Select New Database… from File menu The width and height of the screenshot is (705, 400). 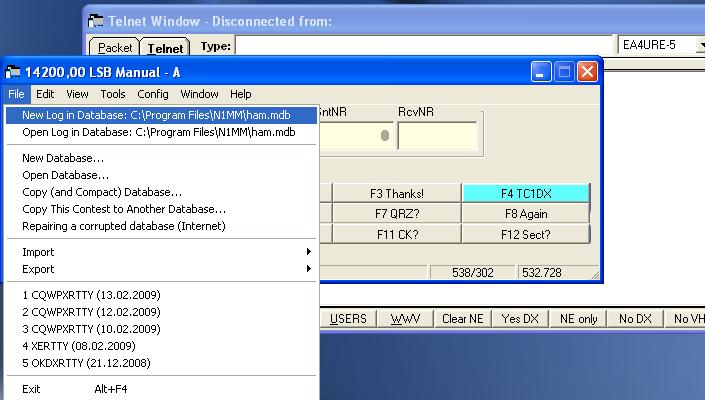click(161, 158)
